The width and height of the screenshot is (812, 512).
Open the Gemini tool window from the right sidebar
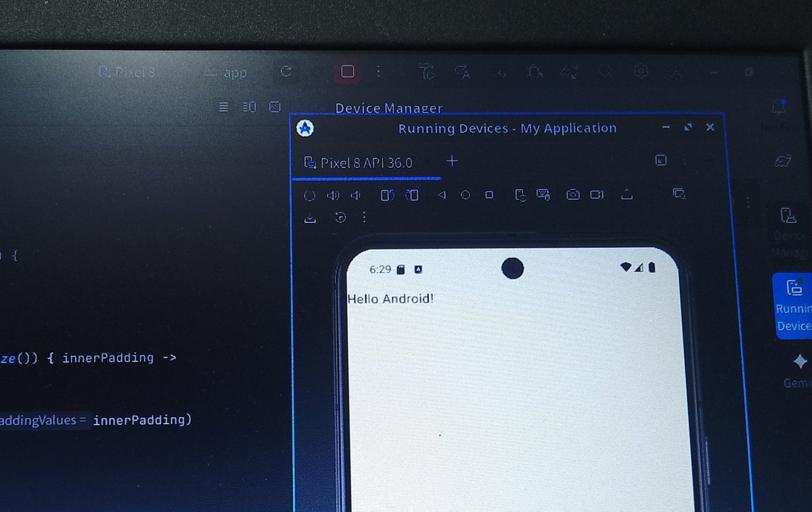798,370
